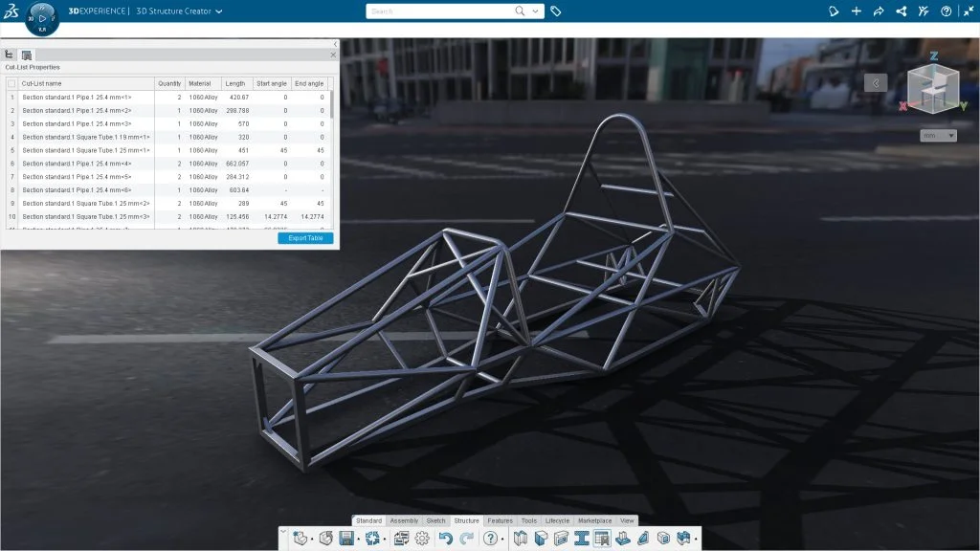This screenshot has width=980, height=551.
Task: Switch to the design tree tab icon
Action: (10, 55)
